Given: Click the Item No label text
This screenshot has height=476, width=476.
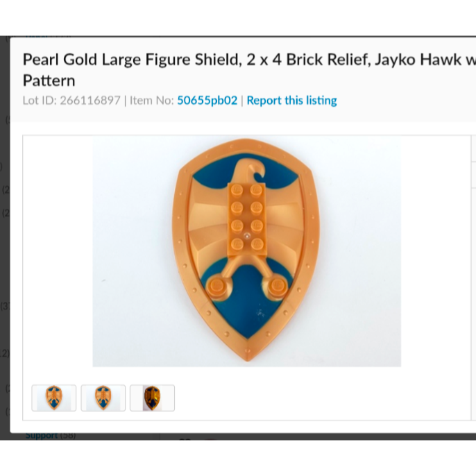Looking at the screenshot, I should [x=152, y=101].
